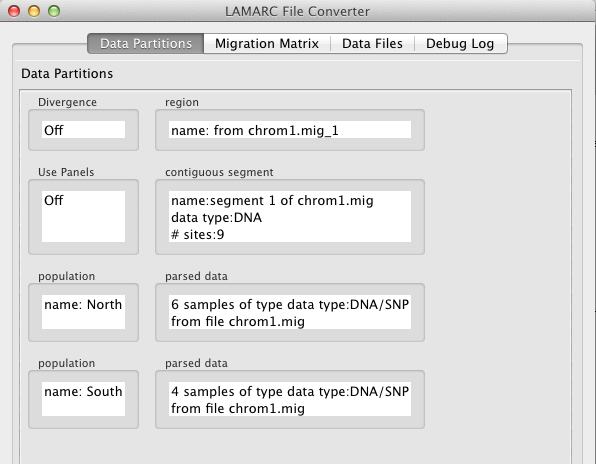Click the green zoom window button
Image resolution: width=596 pixels, height=464 pixels.
54,11
